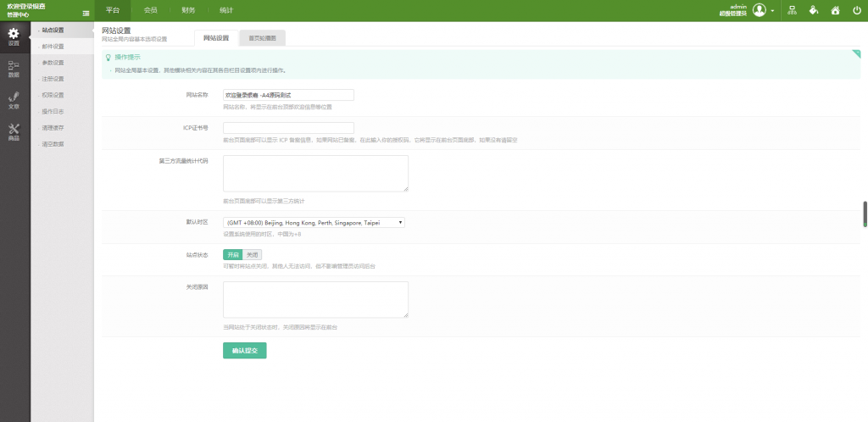Open the 财务 top menu

coord(188,10)
